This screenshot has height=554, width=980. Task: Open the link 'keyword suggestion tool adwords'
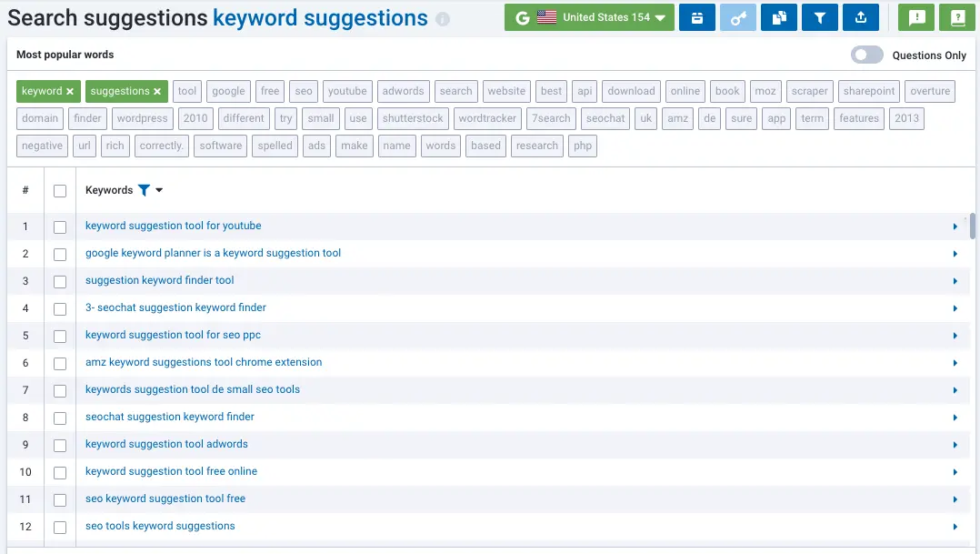[x=166, y=445]
